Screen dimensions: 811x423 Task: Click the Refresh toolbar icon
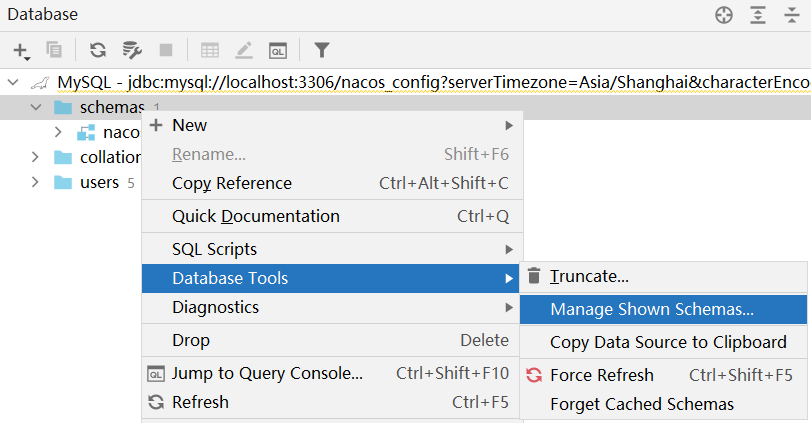point(98,50)
